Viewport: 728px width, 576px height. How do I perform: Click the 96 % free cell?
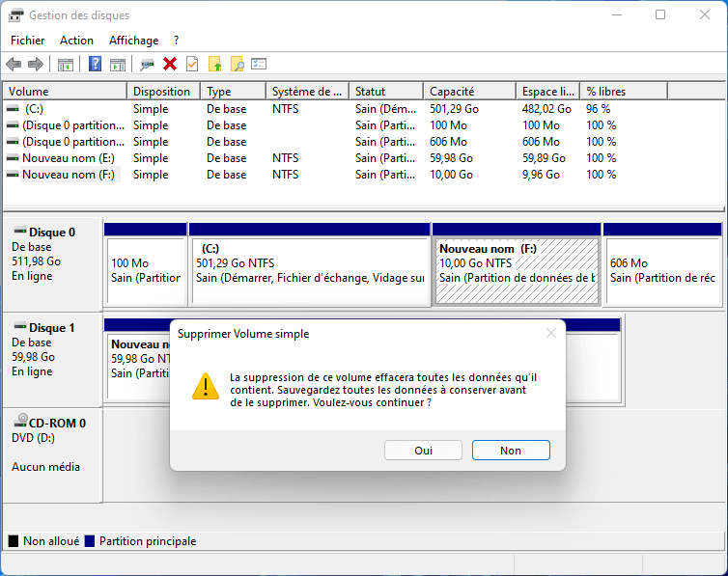(598, 108)
